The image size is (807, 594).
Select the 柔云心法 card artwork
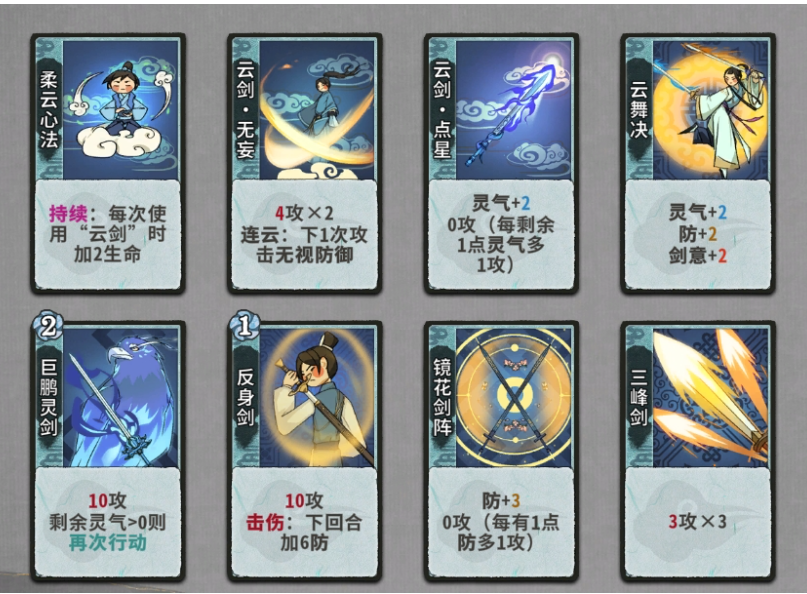(121, 110)
